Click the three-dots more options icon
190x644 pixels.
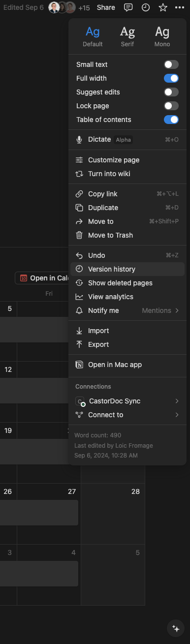179,7
